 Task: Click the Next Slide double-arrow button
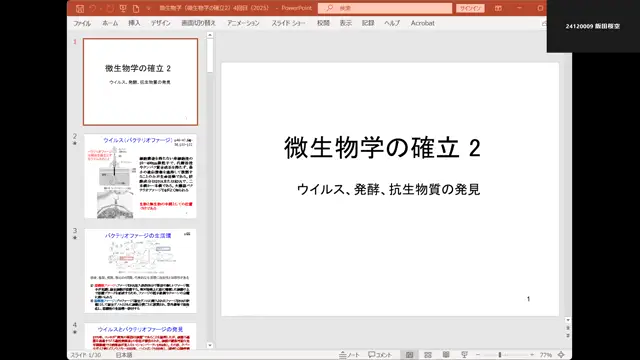[x=567, y=336]
